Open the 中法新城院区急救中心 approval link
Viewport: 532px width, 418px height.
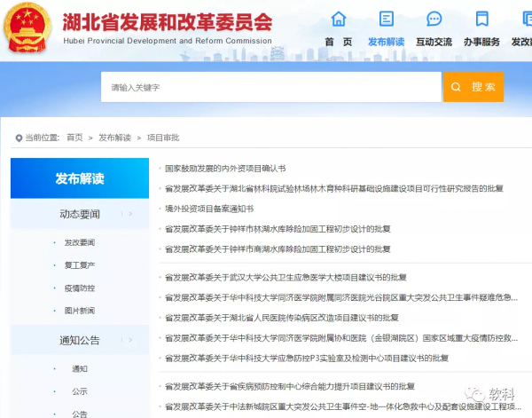343,406
